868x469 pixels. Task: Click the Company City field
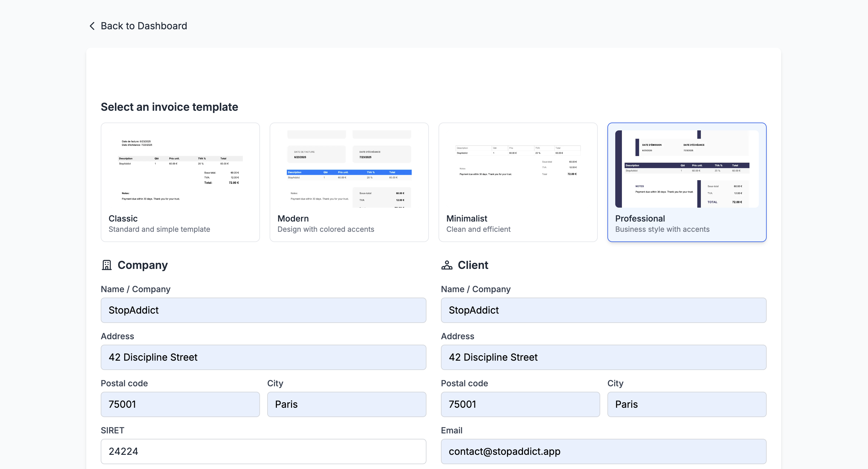pyautogui.click(x=347, y=404)
